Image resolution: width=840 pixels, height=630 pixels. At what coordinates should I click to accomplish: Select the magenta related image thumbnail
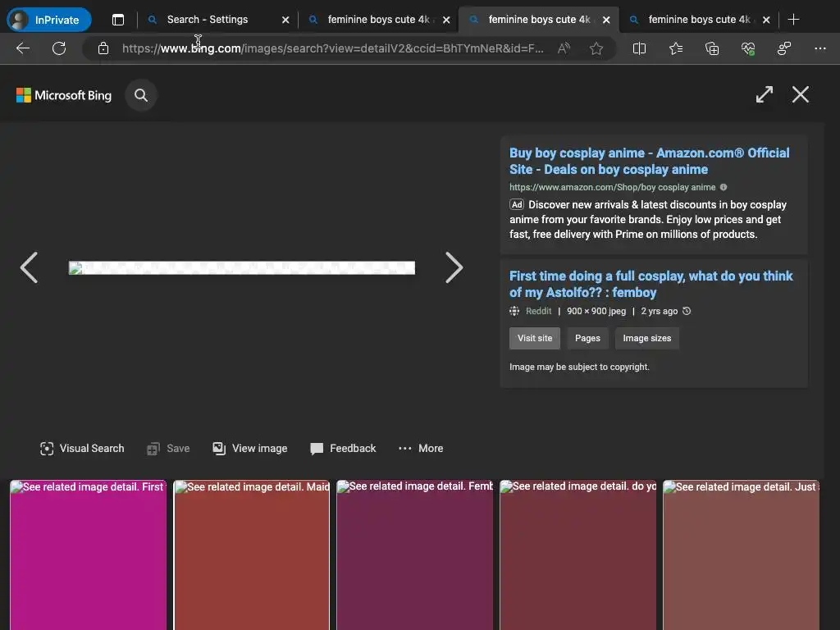coord(88,558)
